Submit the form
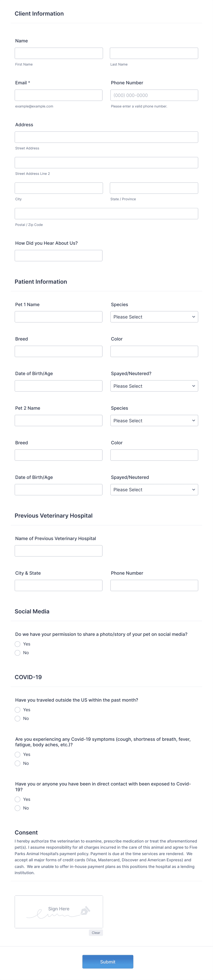213x980 pixels. click(108, 962)
